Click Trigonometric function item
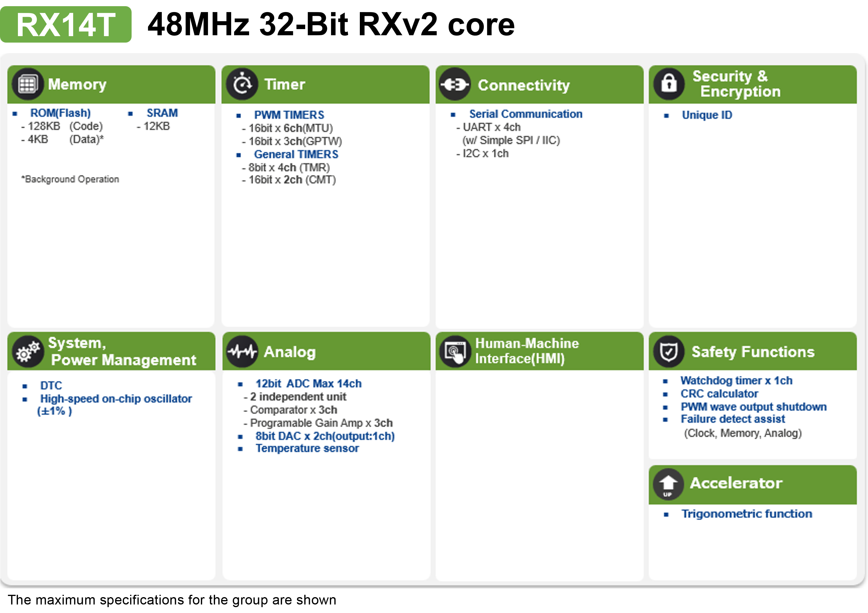Viewport: 868px width, 613px height. 747,514
